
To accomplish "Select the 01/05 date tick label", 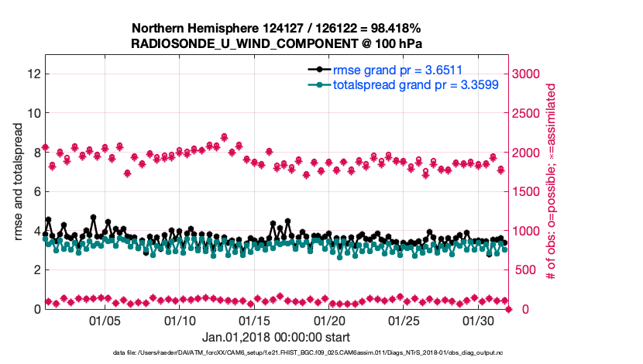I will click(105, 321).
